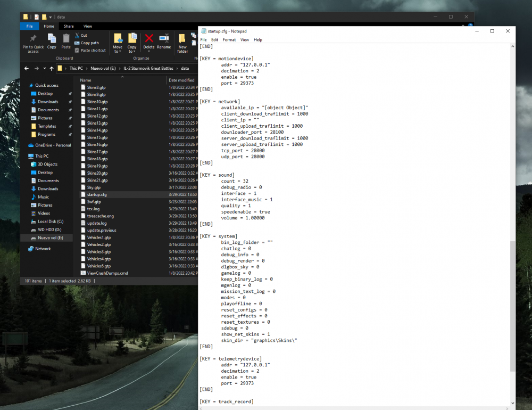The image size is (532, 410).
Task: Create a folder with New folder icon
Action: click(x=182, y=39)
